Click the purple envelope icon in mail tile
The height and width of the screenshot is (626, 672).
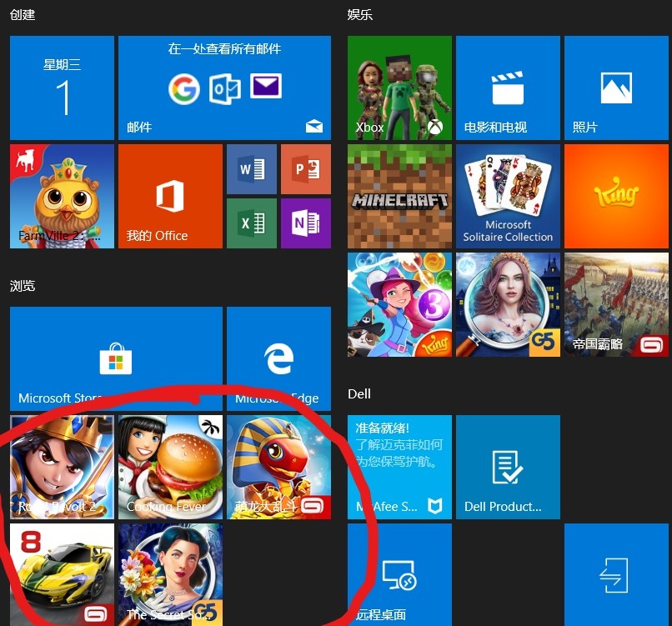(x=266, y=86)
